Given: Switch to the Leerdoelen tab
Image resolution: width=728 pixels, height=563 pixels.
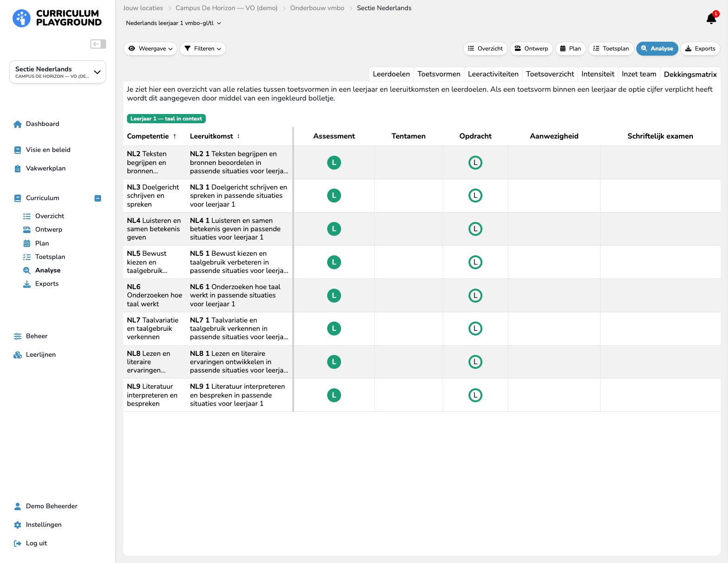Looking at the screenshot, I should [x=391, y=74].
